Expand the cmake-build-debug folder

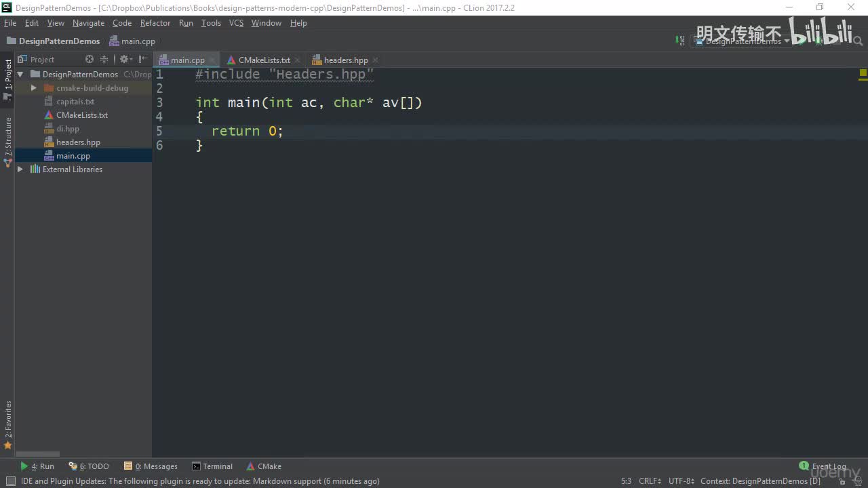(x=33, y=88)
